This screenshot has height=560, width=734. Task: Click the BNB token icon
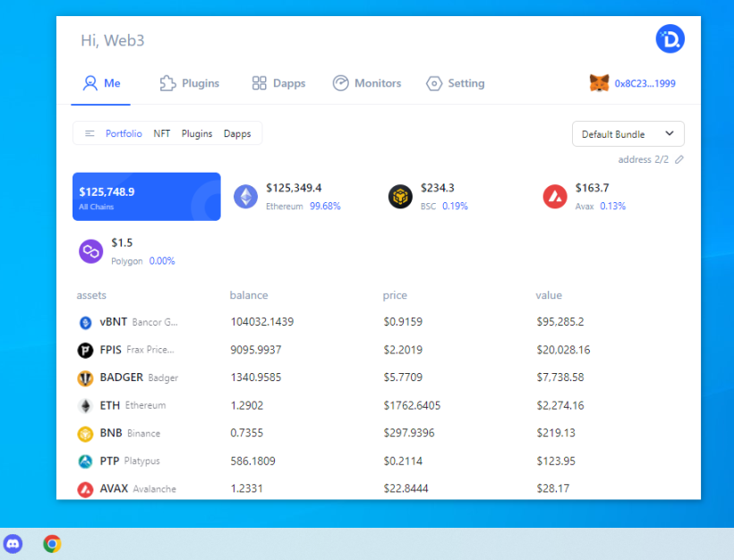pyautogui.click(x=85, y=434)
